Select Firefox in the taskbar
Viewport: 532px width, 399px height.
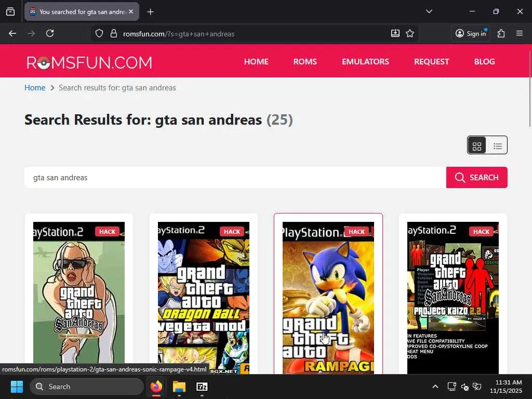coord(156,387)
